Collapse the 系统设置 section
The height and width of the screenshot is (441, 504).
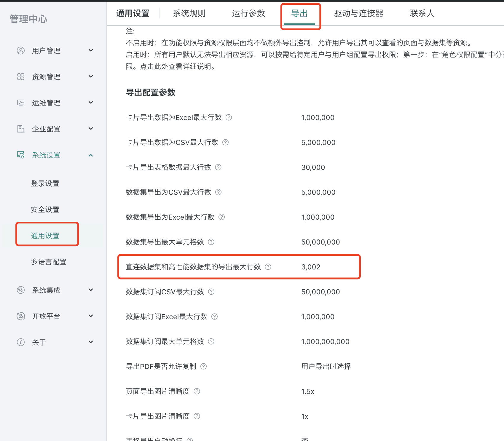pyautogui.click(x=91, y=155)
